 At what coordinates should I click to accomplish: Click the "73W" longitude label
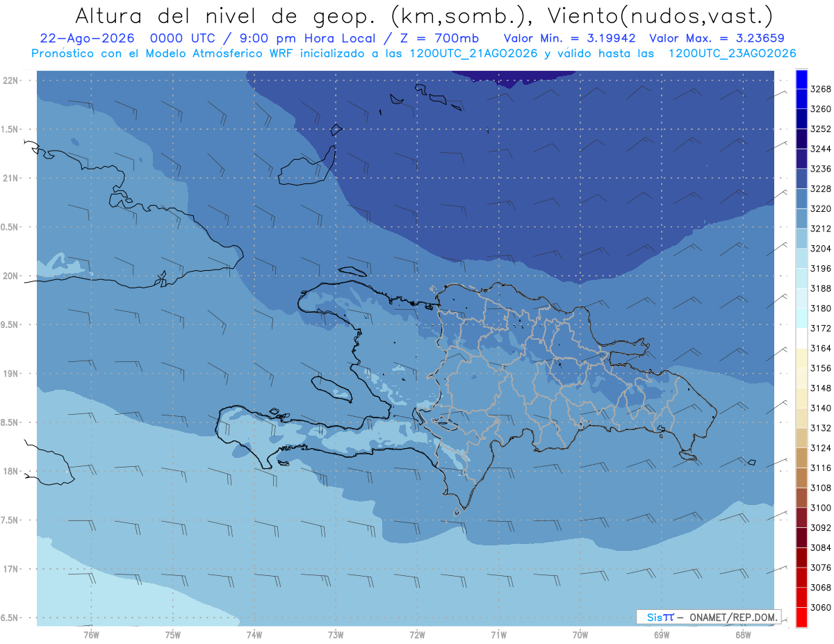pyautogui.click(x=336, y=634)
